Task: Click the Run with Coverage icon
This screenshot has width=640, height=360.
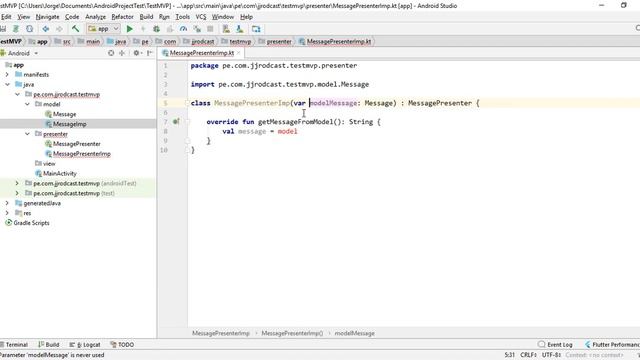Action: 170,29
